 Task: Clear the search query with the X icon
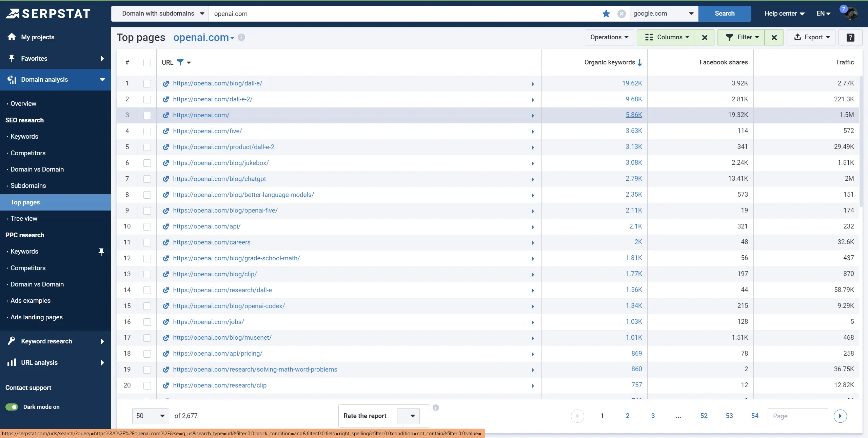622,14
